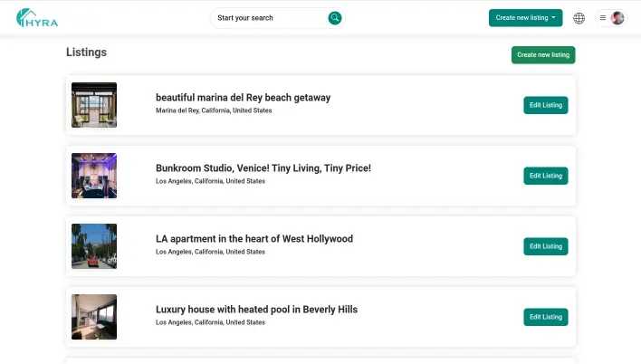This screenshot has height=364, width=641.
Task: Open the West Hollywood apartment thumbnail
Action: [x=94, y=246]
